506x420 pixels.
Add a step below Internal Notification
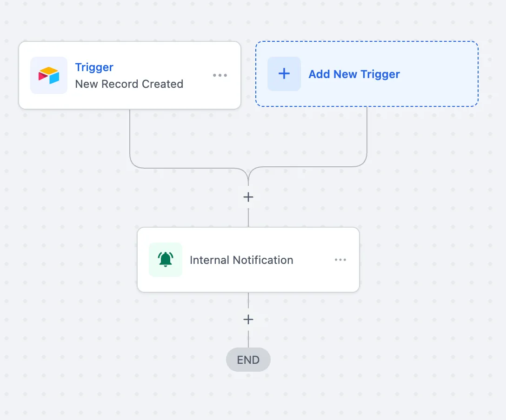click(x=248, y=320)
